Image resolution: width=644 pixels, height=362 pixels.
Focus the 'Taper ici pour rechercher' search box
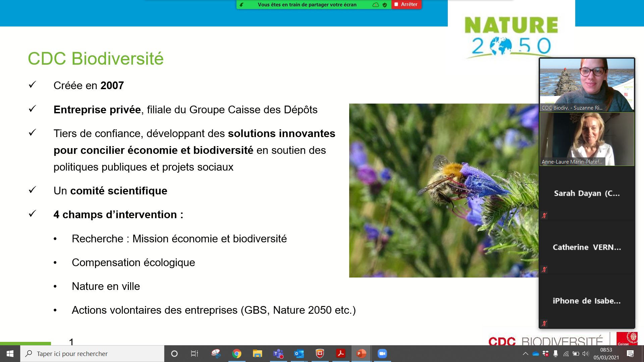point(92,354)
